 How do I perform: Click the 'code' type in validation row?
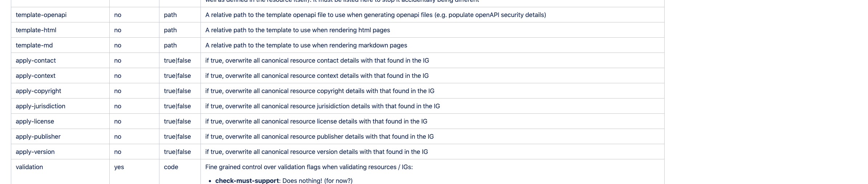[x=171, y=167]
